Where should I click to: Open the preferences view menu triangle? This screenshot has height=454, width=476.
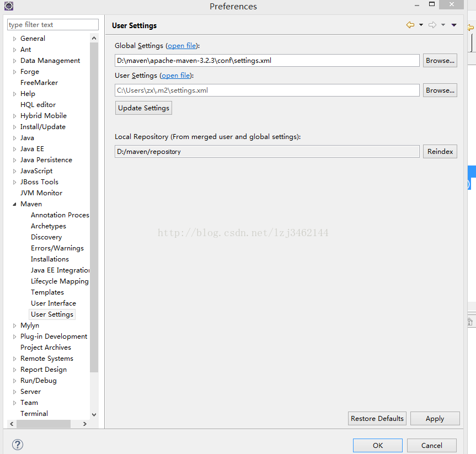[x=454, y=25]
